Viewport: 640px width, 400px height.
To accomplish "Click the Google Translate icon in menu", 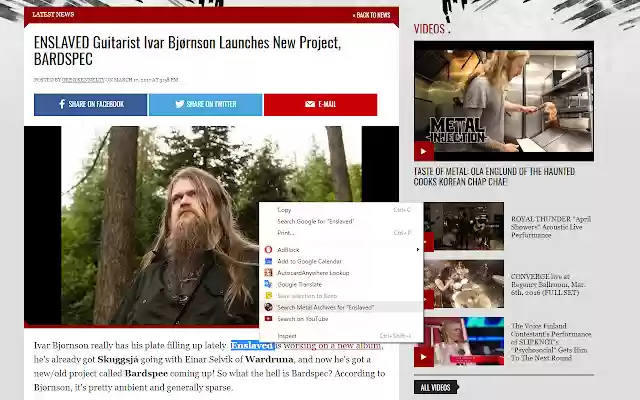I will coord(268,284).
